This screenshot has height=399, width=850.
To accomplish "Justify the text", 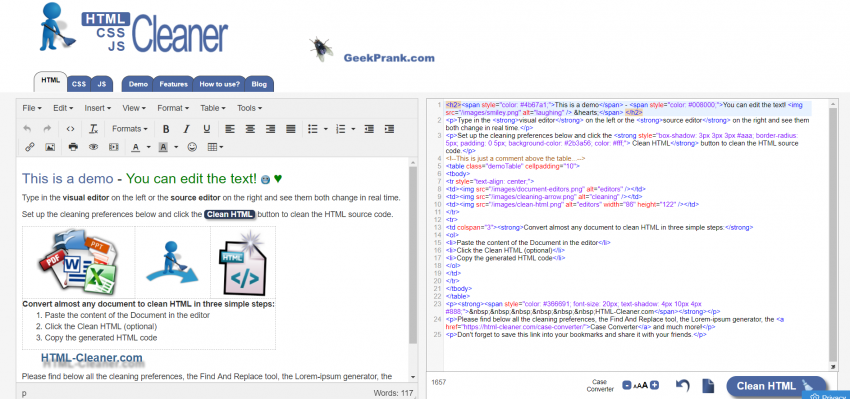I will (x=291, y=129).
